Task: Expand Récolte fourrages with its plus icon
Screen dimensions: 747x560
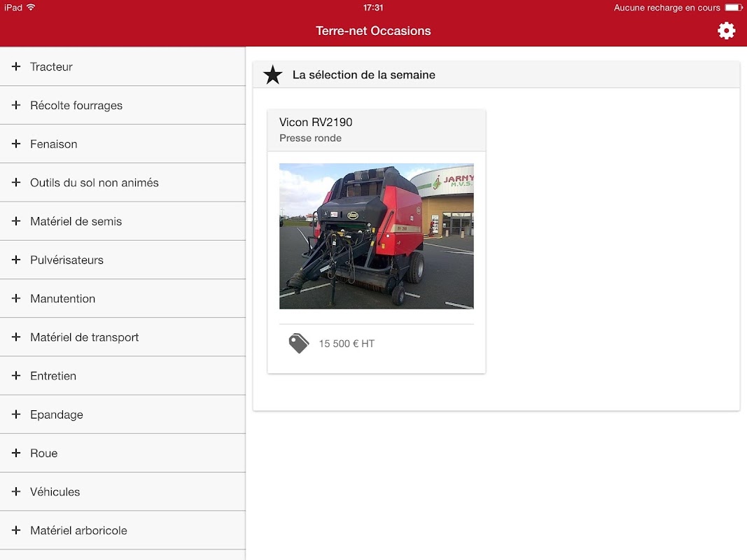Action: 16,105
